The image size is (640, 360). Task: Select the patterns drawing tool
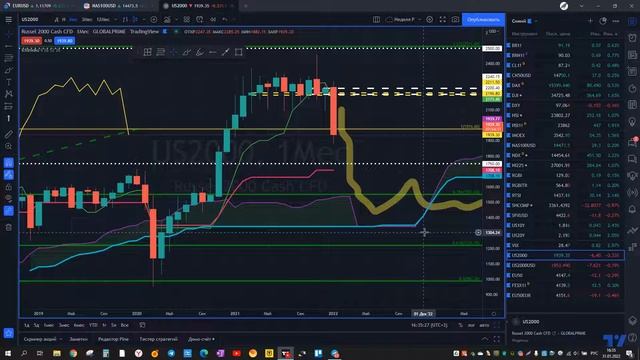tap(9, 94)
